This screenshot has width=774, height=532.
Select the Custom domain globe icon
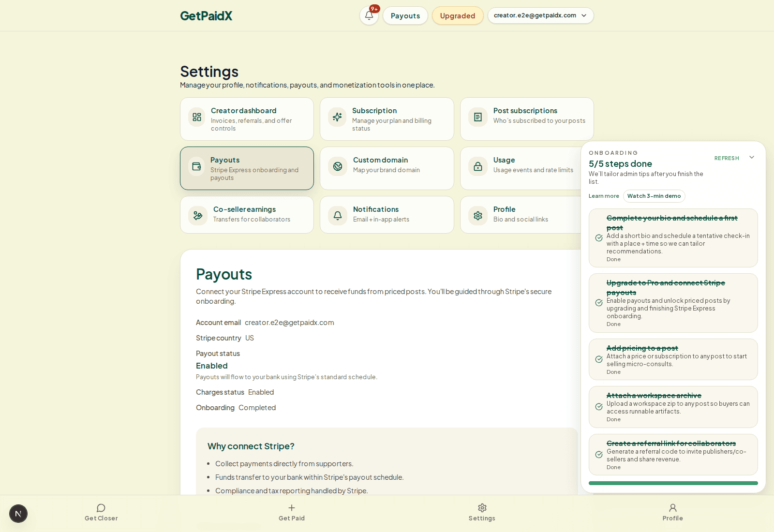(337, 166)
